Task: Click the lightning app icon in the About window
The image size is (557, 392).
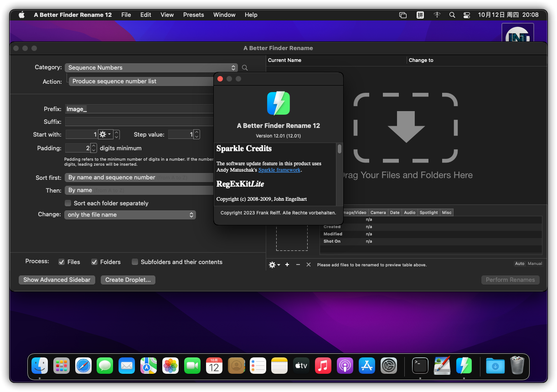Action: (x=278, y=103)
